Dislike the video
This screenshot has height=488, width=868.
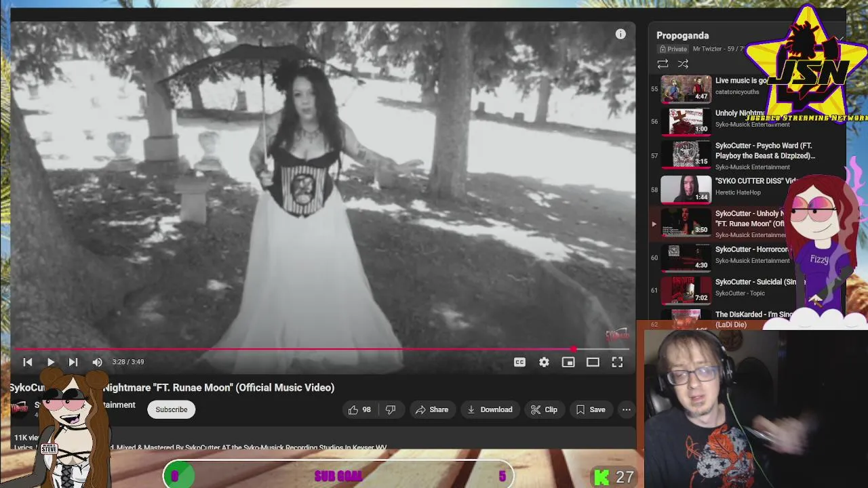click(391, 409)
